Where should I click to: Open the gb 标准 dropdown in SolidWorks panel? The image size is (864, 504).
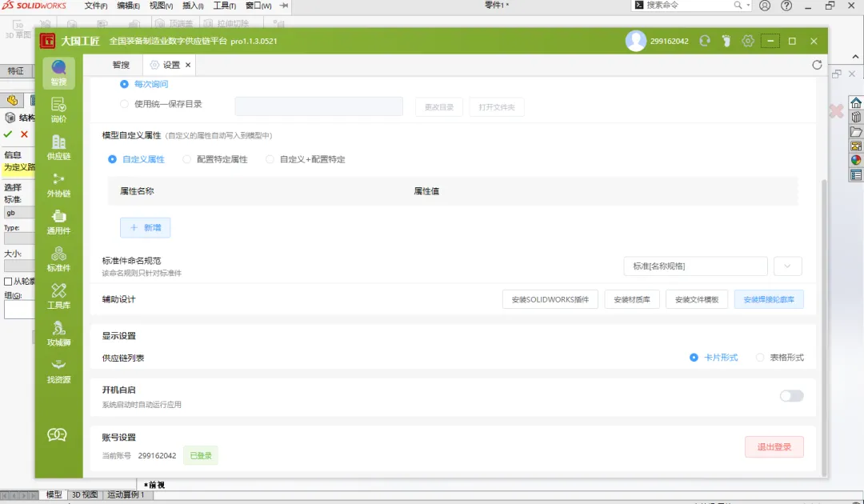(x=19, y=213)
